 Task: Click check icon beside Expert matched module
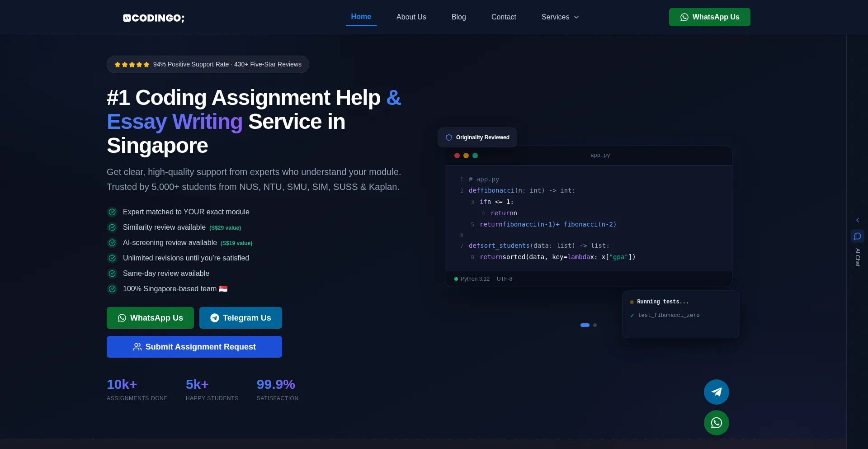[x=112, y=212]
